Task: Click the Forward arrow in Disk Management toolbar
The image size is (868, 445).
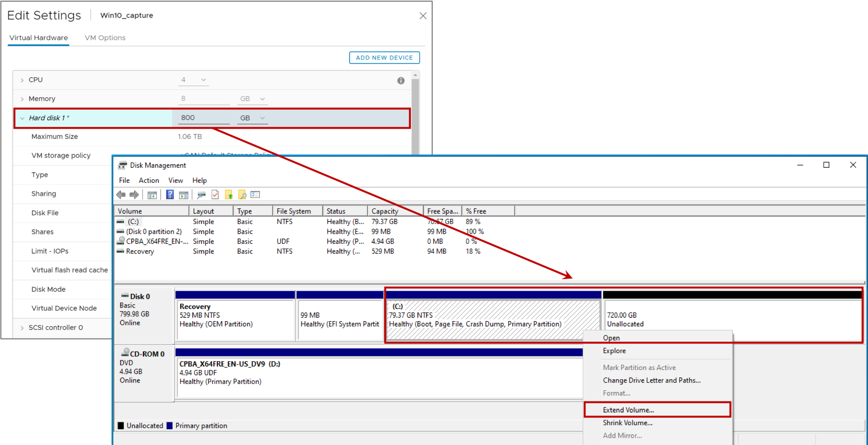Action: pyautogui.click(x=134, y=194)
